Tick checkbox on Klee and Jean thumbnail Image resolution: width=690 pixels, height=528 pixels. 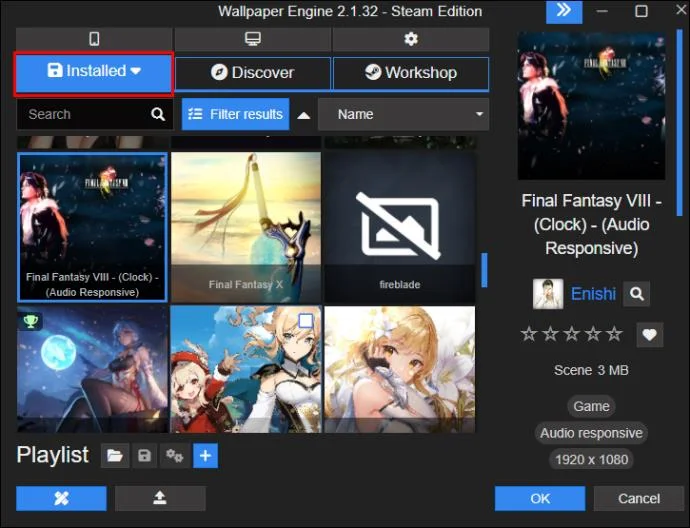coord(306,321)
